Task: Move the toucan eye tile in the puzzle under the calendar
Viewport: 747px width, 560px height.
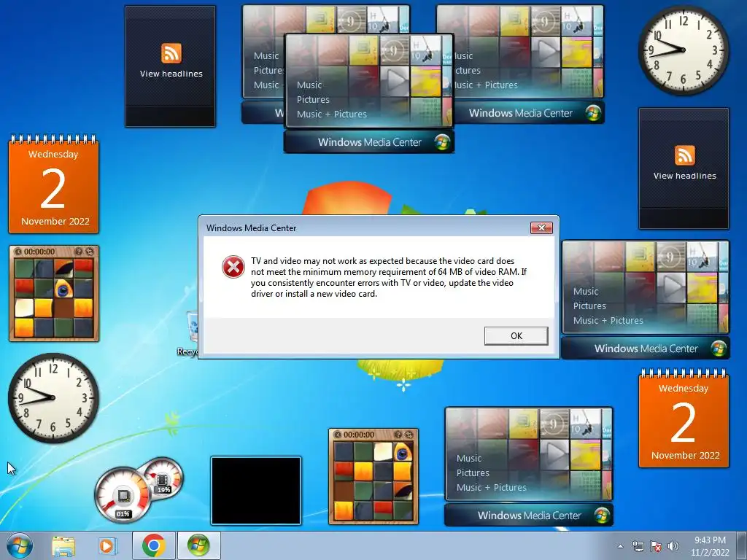Action: 64,289
